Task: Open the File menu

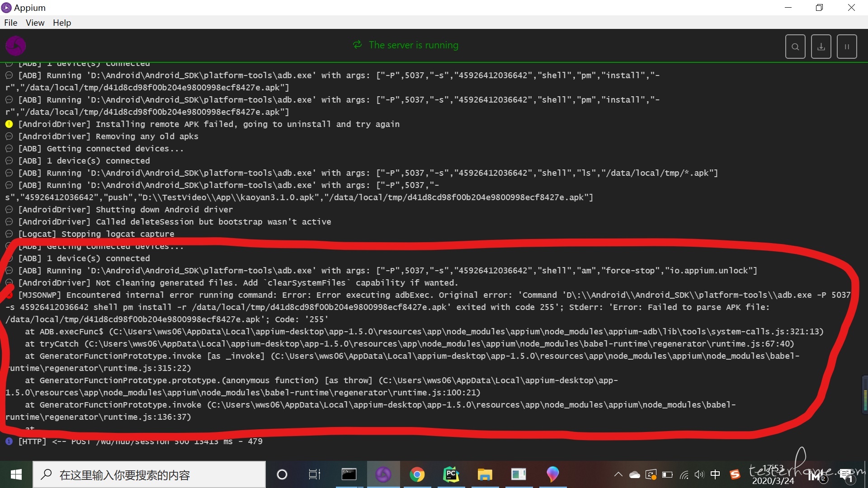Action: tap(10, 23)
